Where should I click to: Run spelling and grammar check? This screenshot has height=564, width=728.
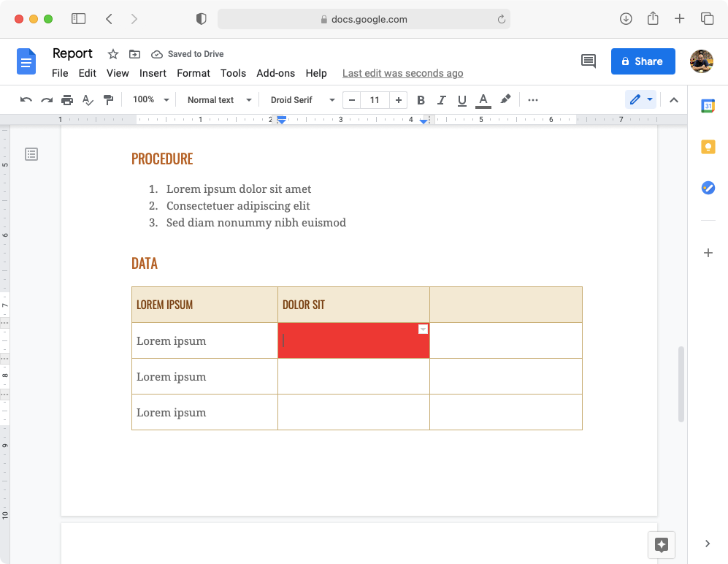coord(88,100)
